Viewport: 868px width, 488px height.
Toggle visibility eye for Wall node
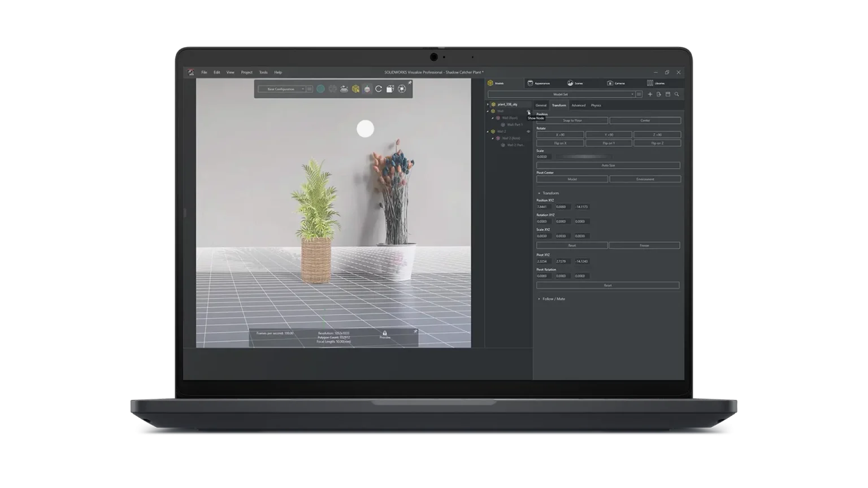[x=529, y=111]
